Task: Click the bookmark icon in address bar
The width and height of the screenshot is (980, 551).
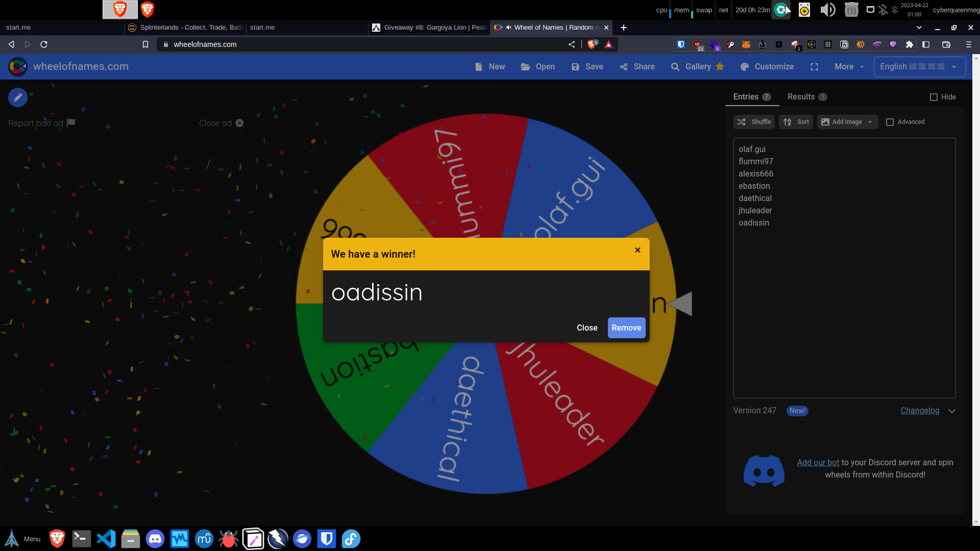Action: 145,44
